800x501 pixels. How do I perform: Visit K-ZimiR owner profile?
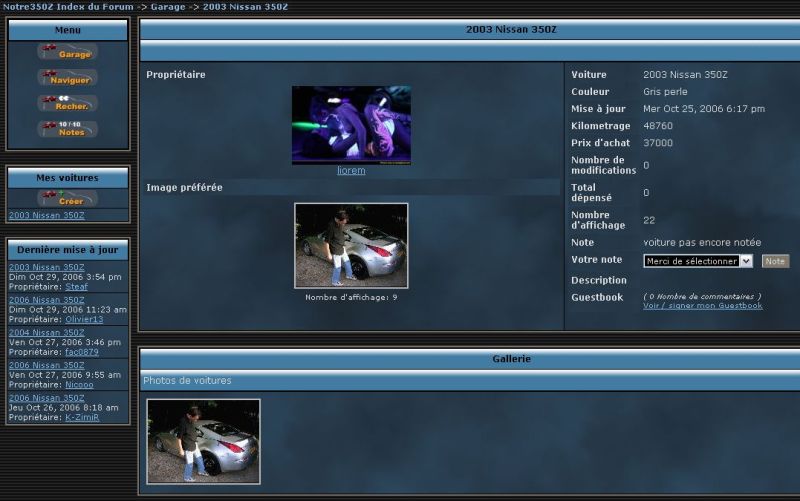82,417
